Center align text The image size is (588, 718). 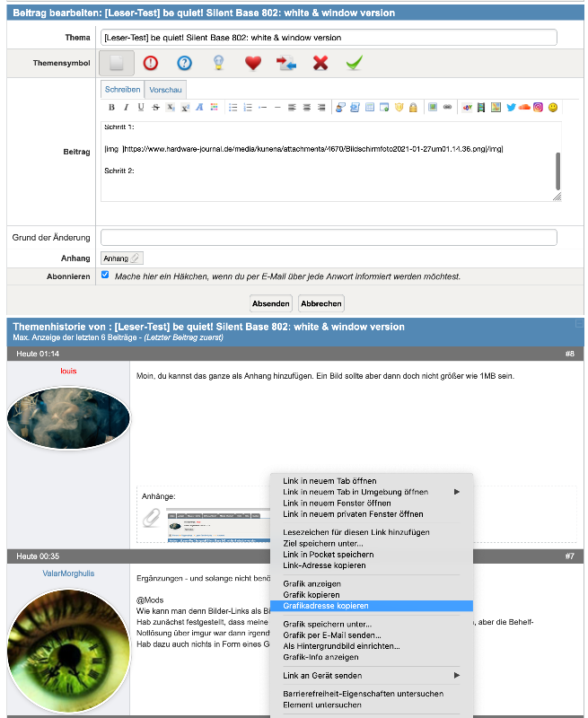(x=306, y=107)
